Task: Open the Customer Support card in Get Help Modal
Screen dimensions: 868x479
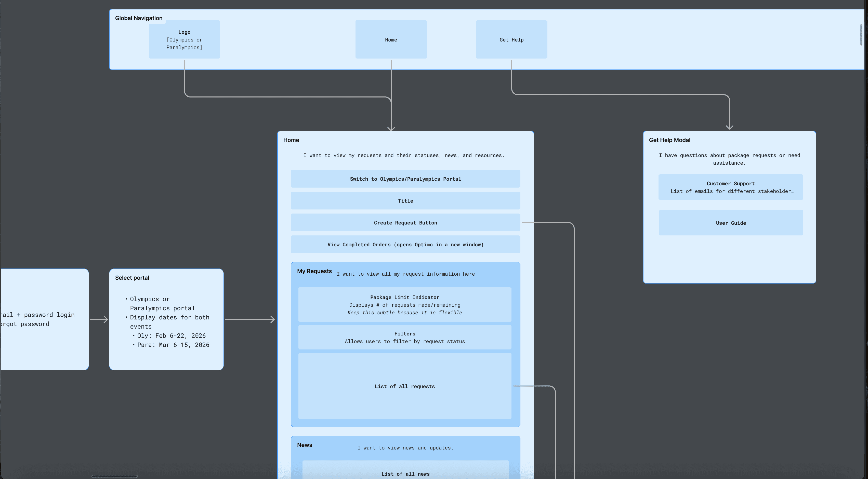Action: [731, 187]
